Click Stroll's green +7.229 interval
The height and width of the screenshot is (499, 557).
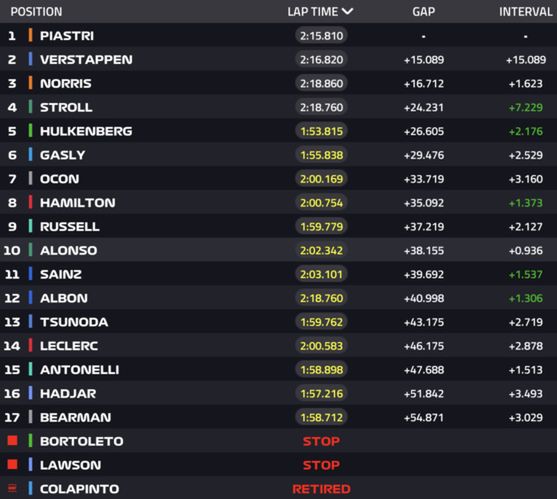(x=526, y=107)
